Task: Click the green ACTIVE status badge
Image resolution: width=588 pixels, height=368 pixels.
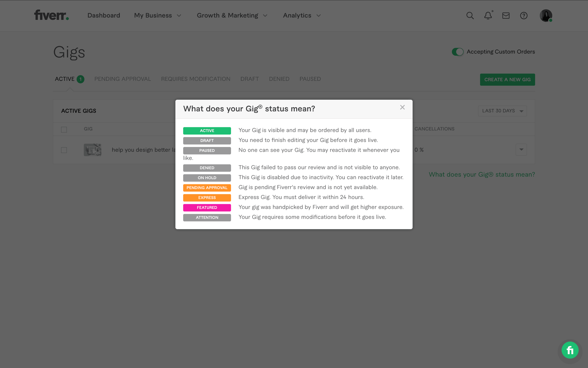Action: (x=207, y=131)
